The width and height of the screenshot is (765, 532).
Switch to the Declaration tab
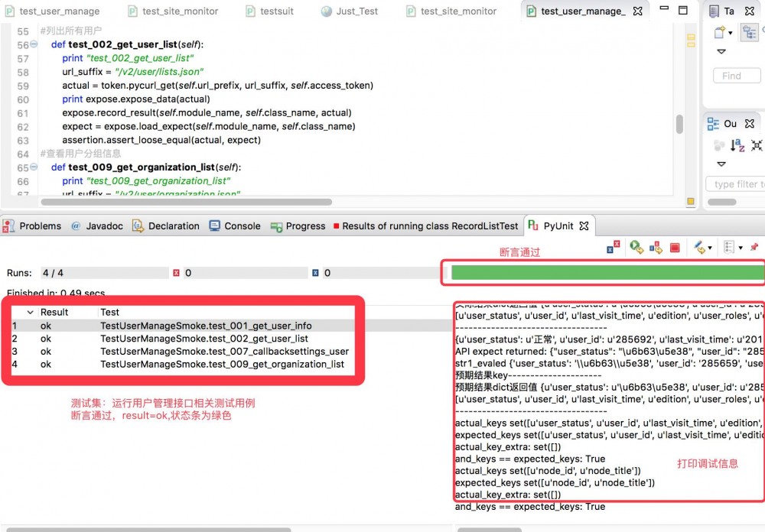[x=166, y=225]
